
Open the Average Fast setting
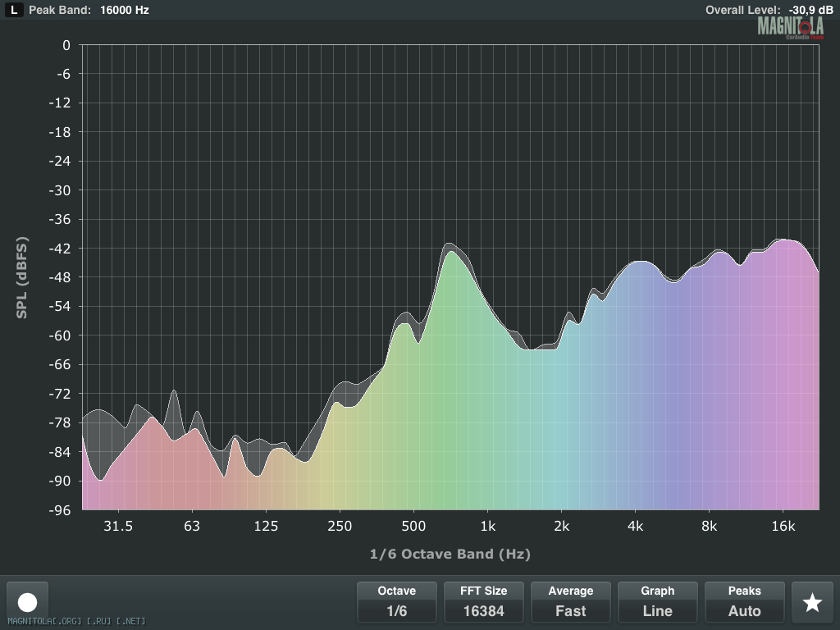tap(571, 602)
